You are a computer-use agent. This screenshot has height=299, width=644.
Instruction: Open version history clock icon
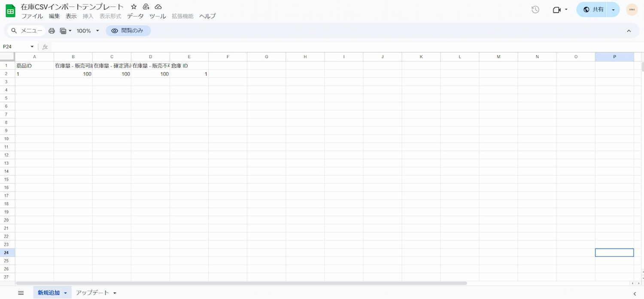535,9
